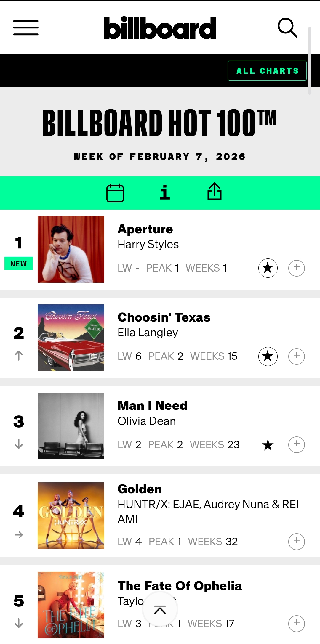
Task: Tap the star icon on Man I Need
Action: [268, 445]
